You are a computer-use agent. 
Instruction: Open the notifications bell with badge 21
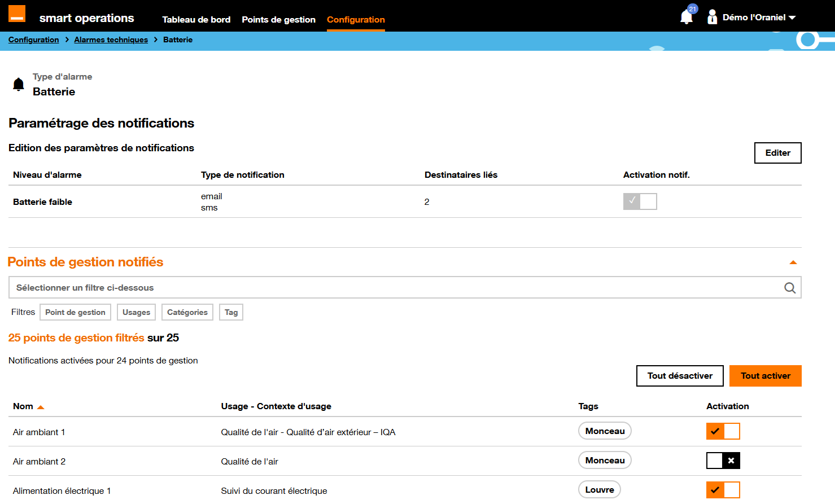(x=687, y=16)
